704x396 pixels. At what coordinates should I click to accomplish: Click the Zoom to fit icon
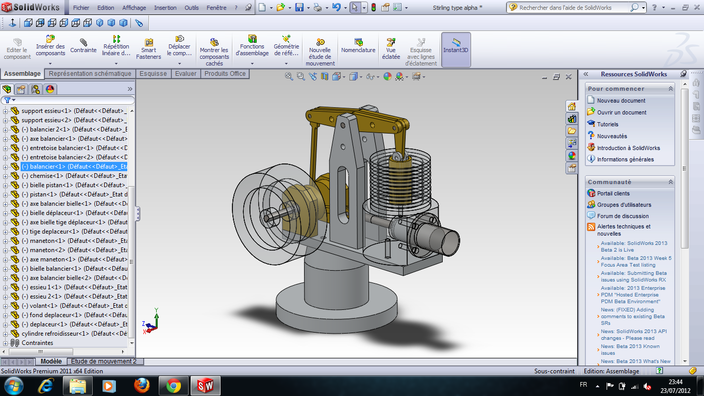tap(289, 77)
